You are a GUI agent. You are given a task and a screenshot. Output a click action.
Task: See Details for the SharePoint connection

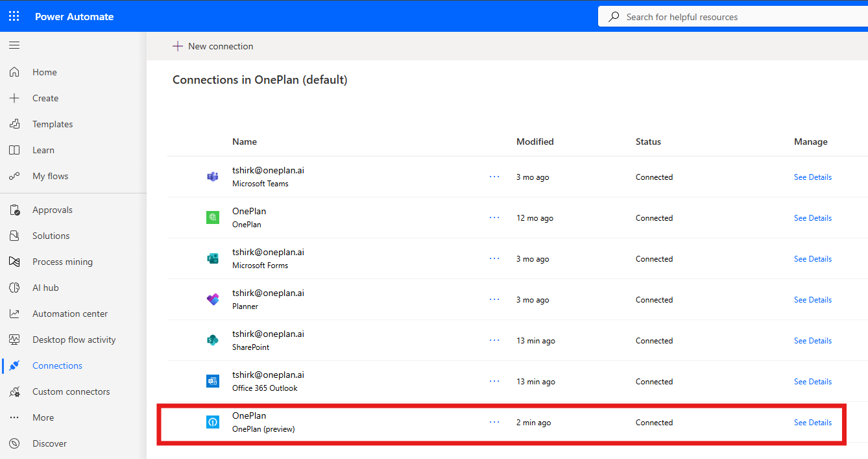(x=812, y=341)
